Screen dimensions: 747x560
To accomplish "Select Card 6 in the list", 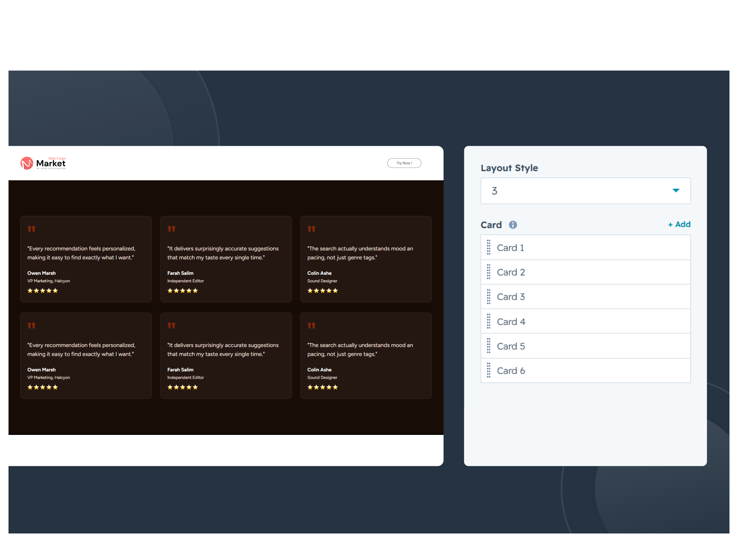I will tap(585, 371).
